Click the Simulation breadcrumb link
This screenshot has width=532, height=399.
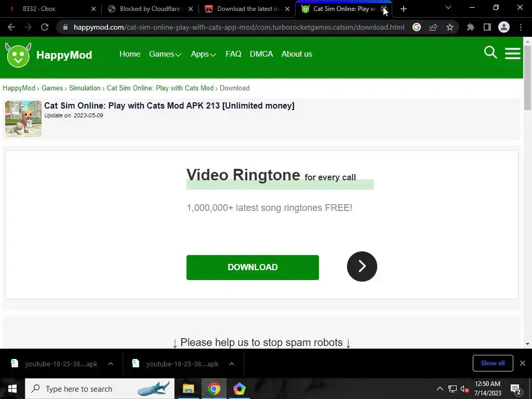point(85,88)
